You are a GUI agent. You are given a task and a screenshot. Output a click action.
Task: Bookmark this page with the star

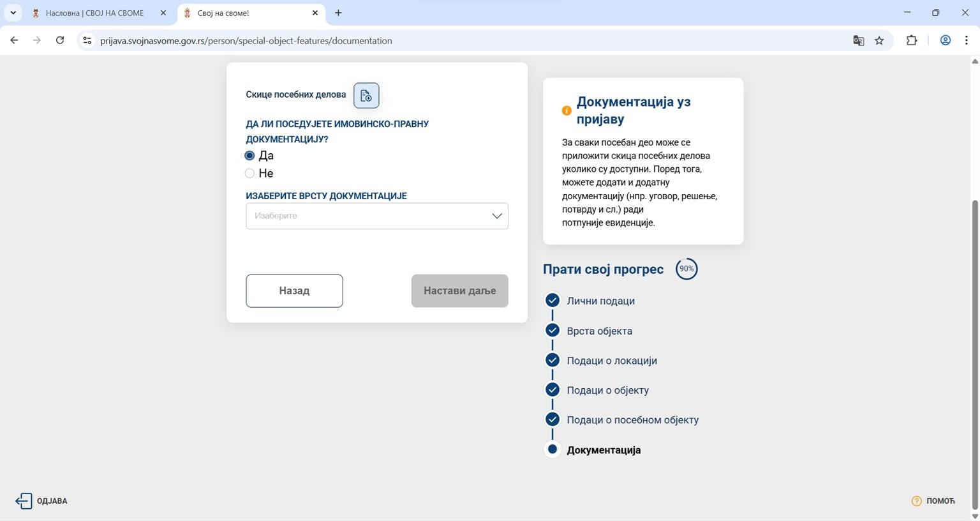879,40
